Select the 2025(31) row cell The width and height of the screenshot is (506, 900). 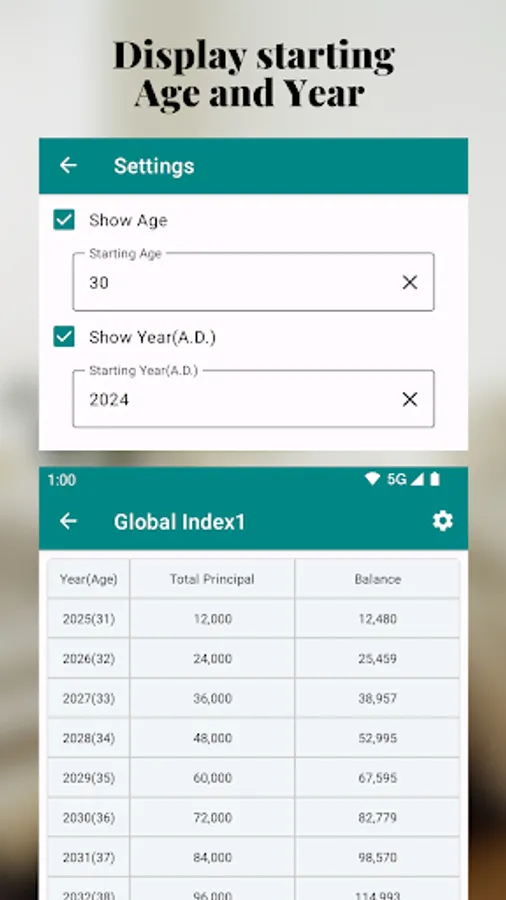(88, 619)
